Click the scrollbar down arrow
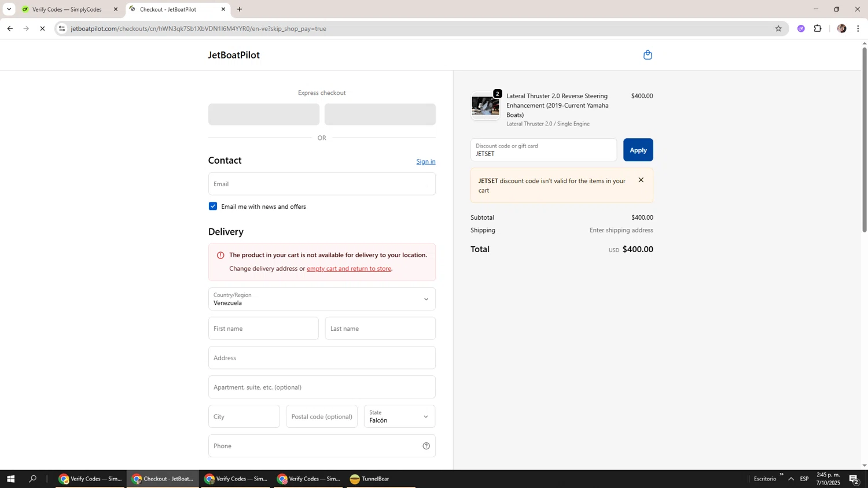Viewport: 868px width, 488px height. tap(864, 465)
